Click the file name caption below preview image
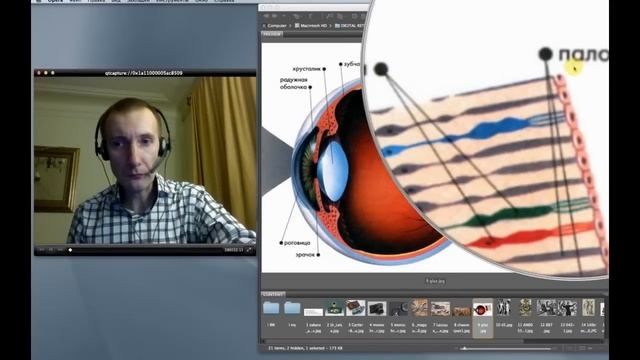 tap(435, 281)
